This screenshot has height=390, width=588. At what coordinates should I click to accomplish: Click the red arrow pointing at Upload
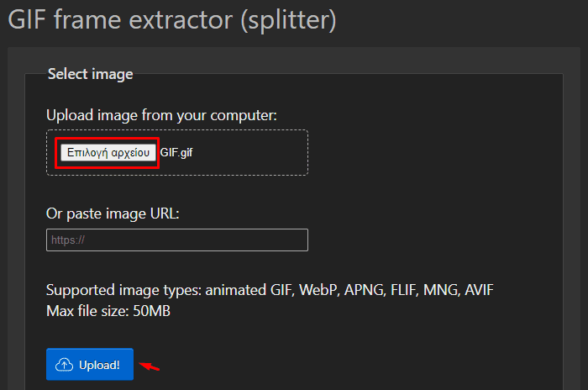point(150,366)
